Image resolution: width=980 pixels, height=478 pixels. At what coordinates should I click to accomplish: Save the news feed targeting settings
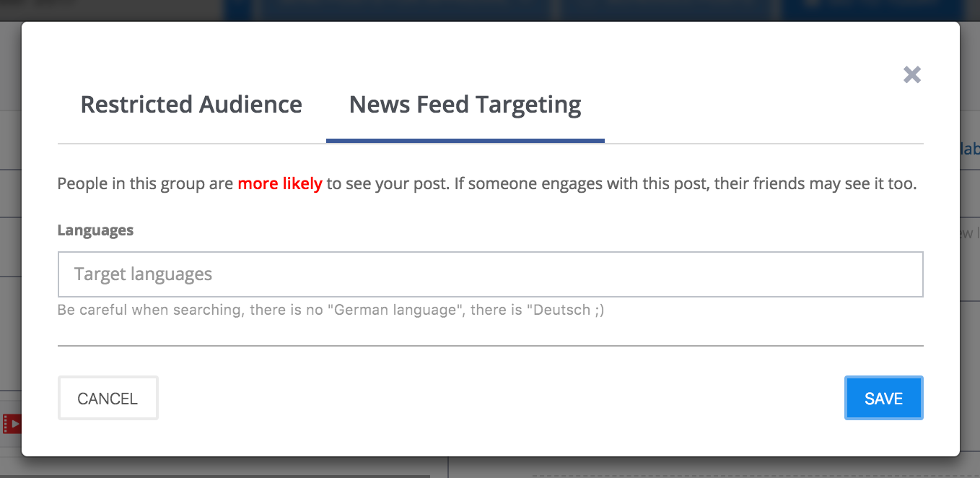pos(884,399)
